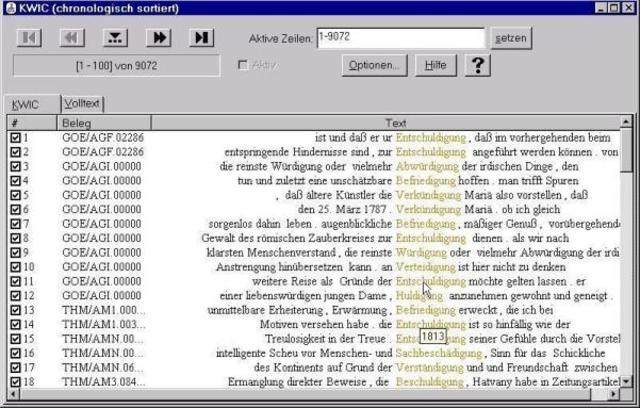Uncheck the checkbox in row 10
The width and height of the screenshot is (640, 408).
point(15,267)
